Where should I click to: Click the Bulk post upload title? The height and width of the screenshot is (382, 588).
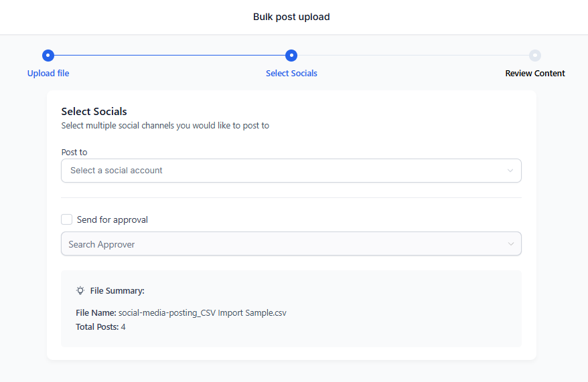click(x=291, y=17)
